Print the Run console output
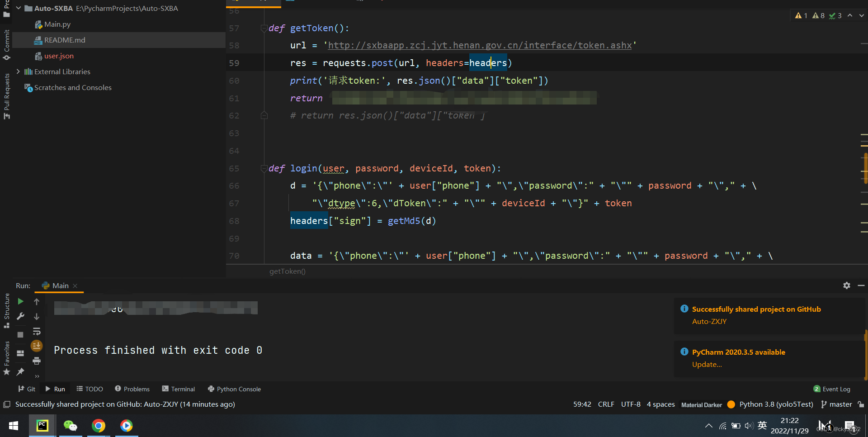Screen dimensions: 868x437 (37, 361)
